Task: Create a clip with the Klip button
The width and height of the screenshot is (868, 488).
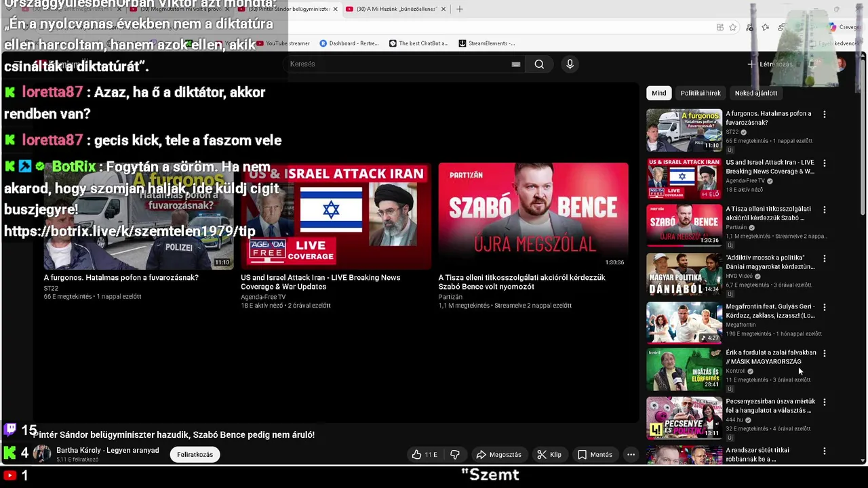Action: pos(549,455)
